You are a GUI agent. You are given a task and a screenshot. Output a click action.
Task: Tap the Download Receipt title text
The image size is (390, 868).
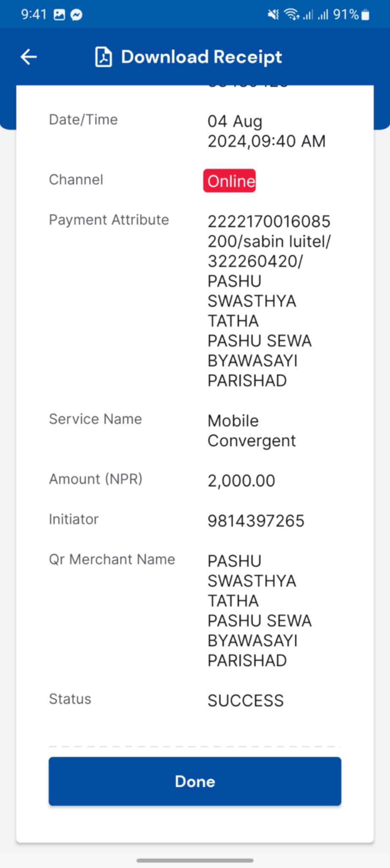coord(202,57)
